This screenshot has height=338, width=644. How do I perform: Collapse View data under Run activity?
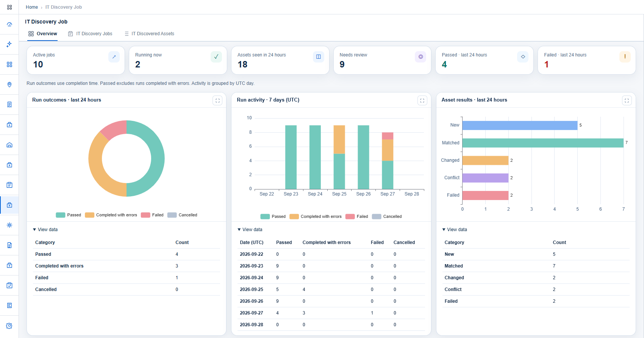[x=250, y=230]
